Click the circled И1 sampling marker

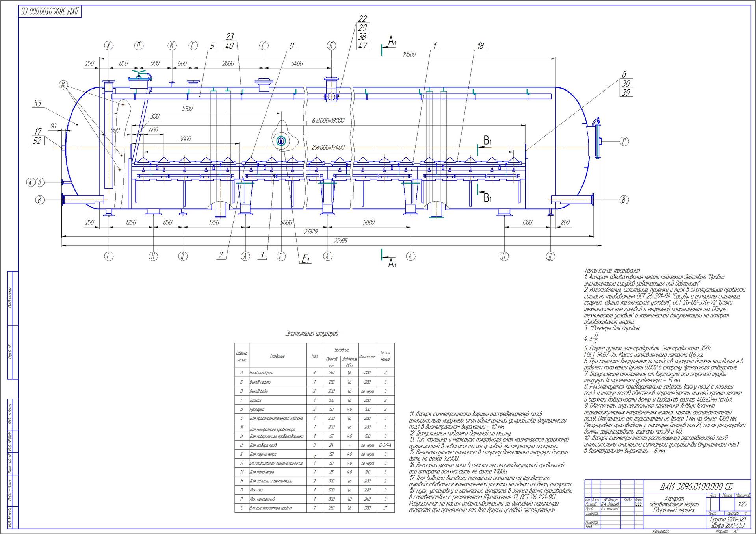click(64, 85)
